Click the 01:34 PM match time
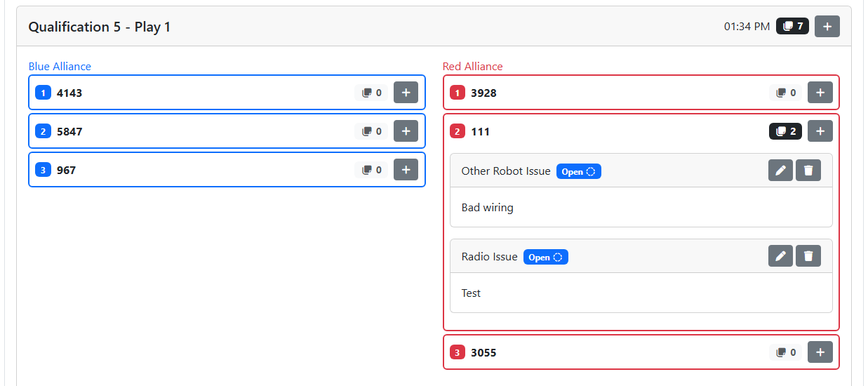Image resolution: width=868 pixels, height=386 pixels. [x=747, y=27]
